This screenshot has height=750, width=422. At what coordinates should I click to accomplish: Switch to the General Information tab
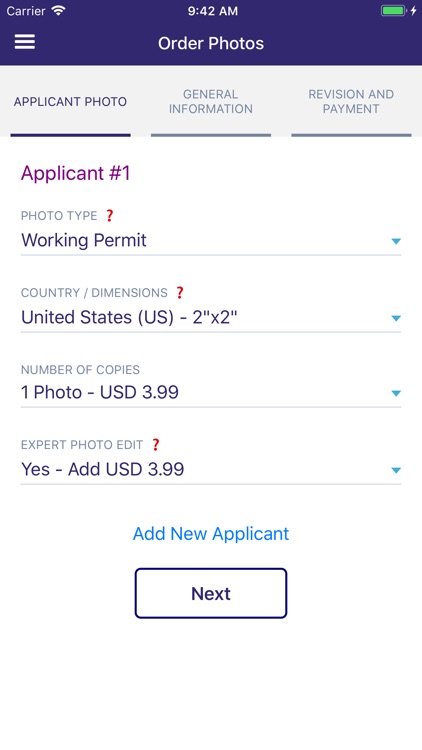click(x=211, y=101)
